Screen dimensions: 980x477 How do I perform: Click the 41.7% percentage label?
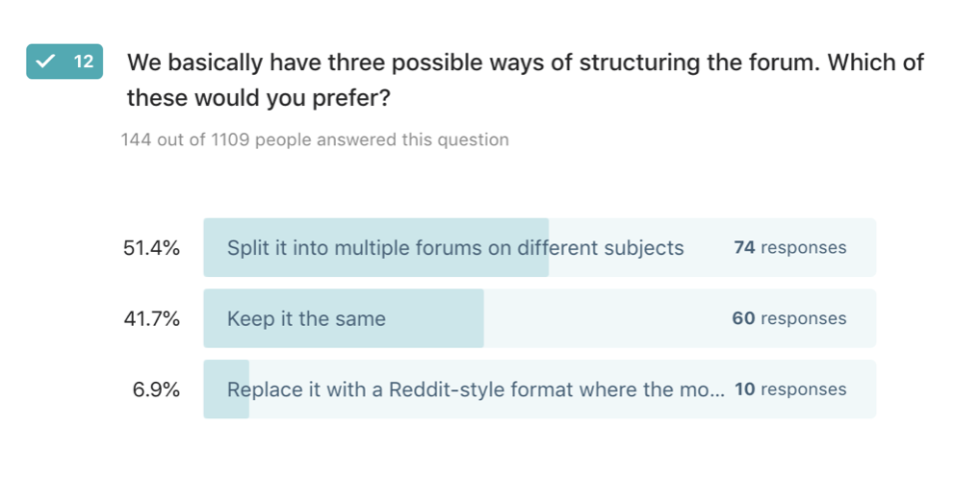coord(151,319)
